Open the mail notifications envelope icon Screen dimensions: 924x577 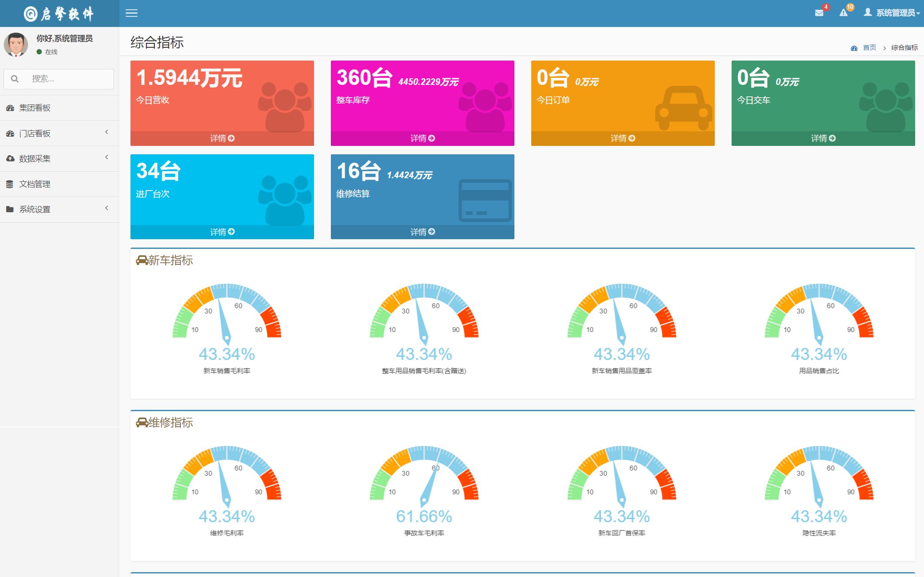click(819, 13)
